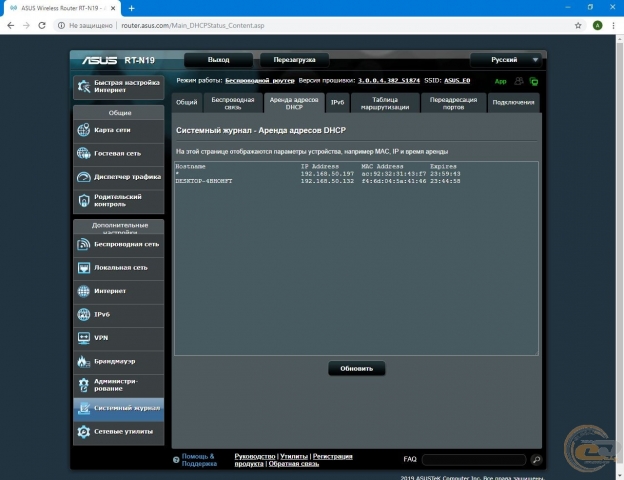This screenshot has width=624, height=480.
Task: Open the Parental Control (Родительский контроль) icon
Action: (84, 200)
